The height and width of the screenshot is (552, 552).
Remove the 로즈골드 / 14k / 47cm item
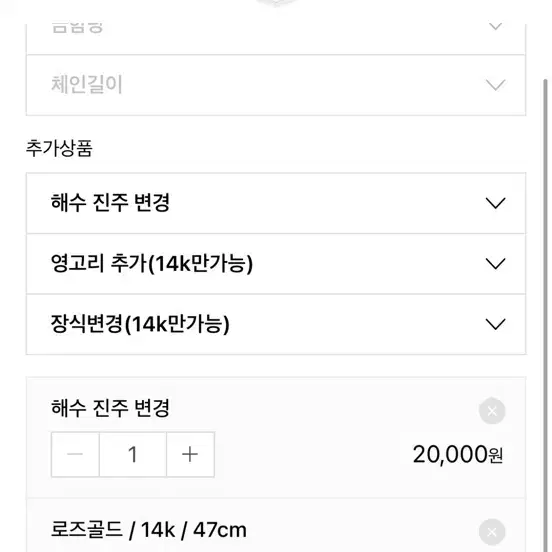pos(492,532)
